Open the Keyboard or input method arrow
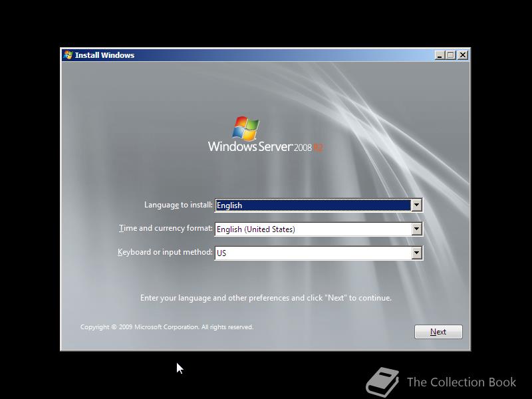532x399 pixels. (416, 253)
